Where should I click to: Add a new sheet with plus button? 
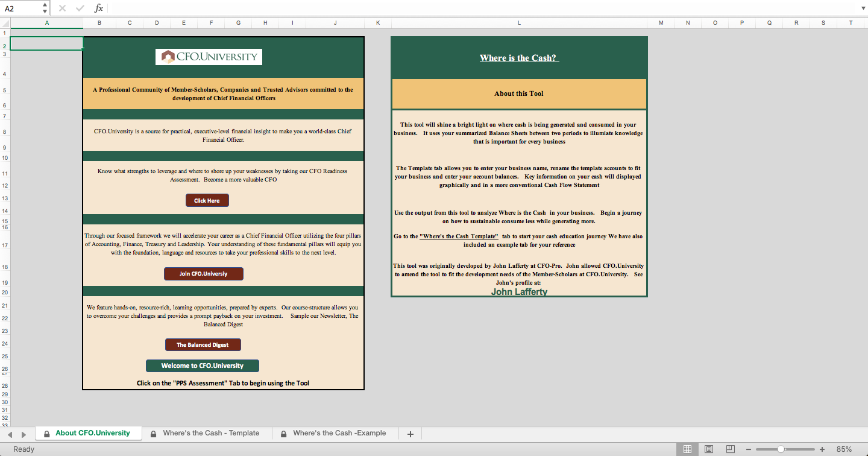(410, 434)
